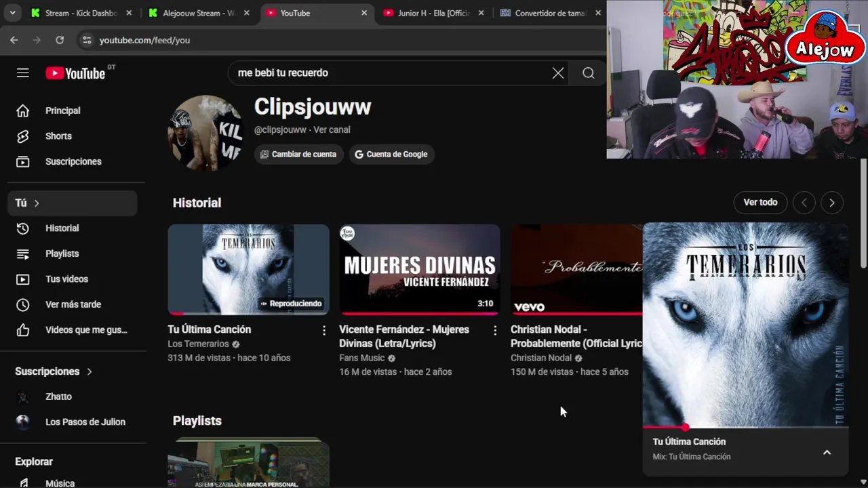Click the Playlists section heading
The height and width of the screenshot is (488, 868).
click(x=197, y=421)
